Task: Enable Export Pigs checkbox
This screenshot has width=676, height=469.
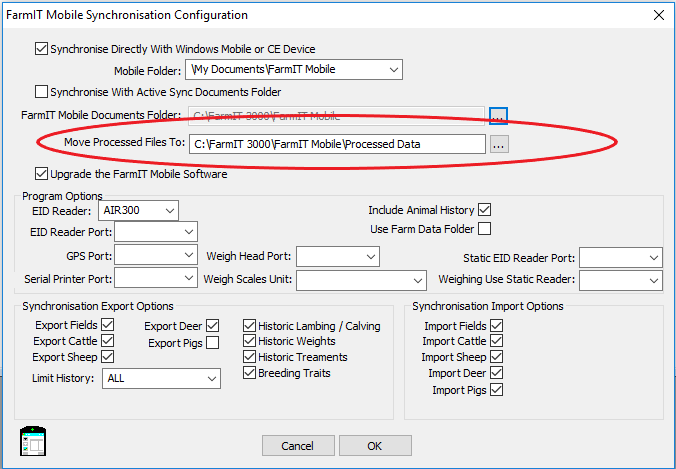Action: [213, 343]
